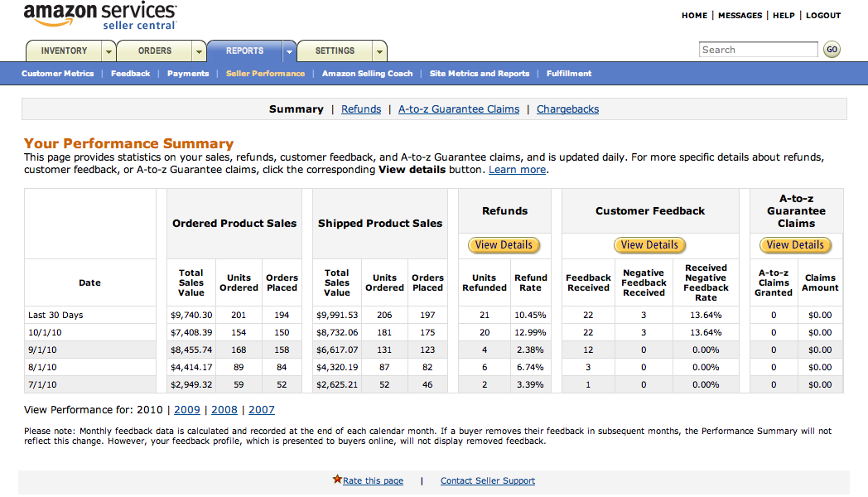
Task: View performance for 2009
Action: click(187, 410)
